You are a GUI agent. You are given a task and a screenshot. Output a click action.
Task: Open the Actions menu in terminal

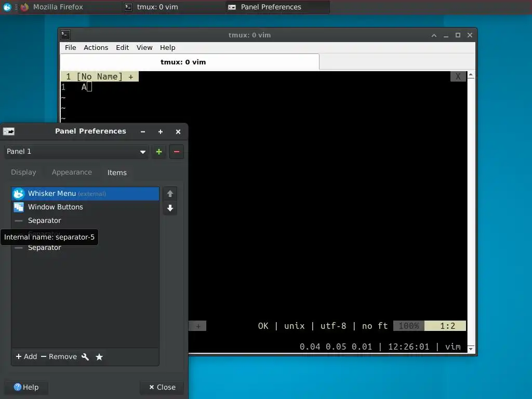[x=96, y=47]
